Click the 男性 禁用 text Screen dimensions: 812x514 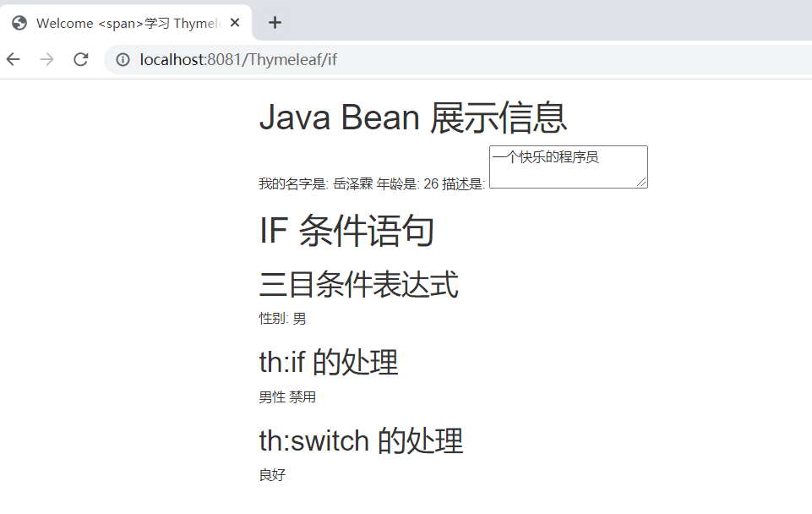tap(286, 396)
